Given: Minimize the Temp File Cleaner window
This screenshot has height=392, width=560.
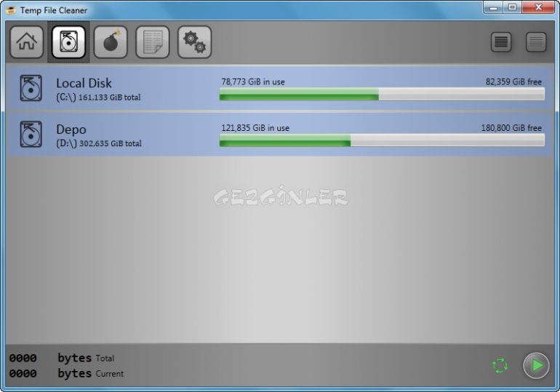Looking at the screenshot, I should pos(493,7).
